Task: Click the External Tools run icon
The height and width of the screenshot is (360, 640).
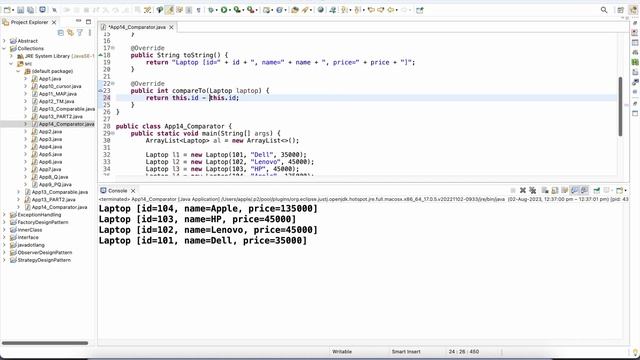Action: pyautogui.click(x=251, y=10)
